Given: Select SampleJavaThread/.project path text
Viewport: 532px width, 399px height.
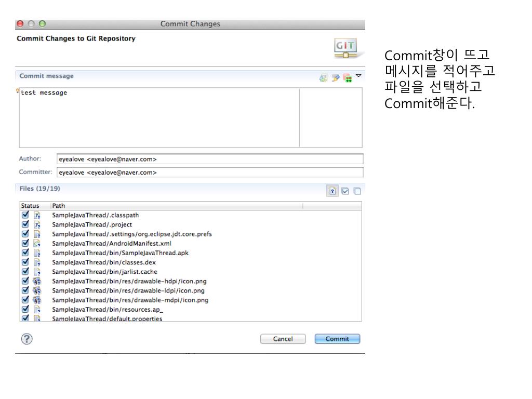Looking at the screenshot, I should 92,224.
